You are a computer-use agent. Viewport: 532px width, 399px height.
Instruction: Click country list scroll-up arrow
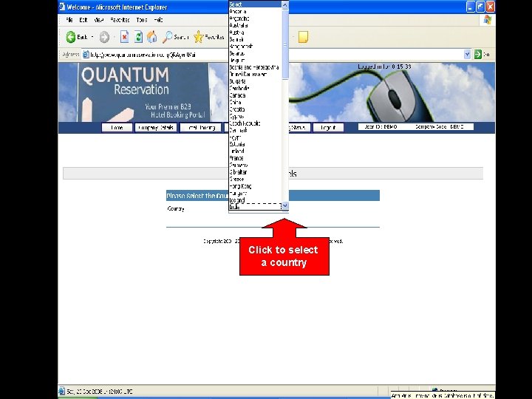point(285,4)
